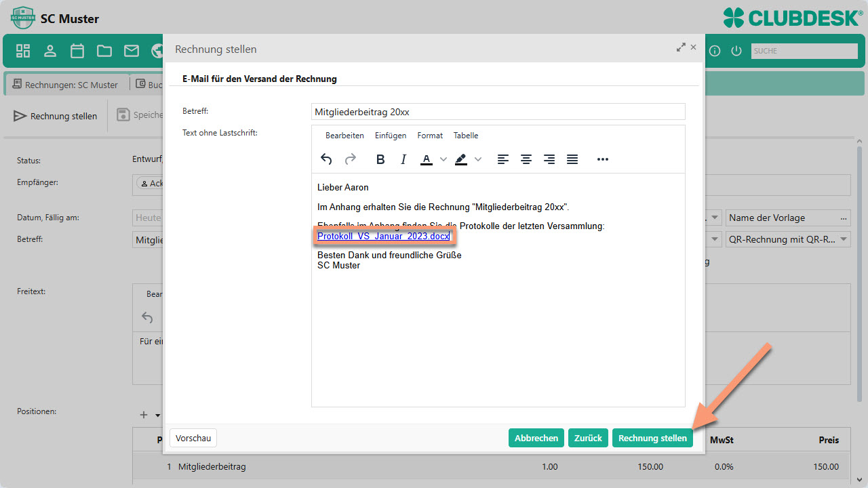The height and width of the screenshot is (488, 868).
Task: Close the Rechnung stellen dialog with the X
Action: (693, 47)
